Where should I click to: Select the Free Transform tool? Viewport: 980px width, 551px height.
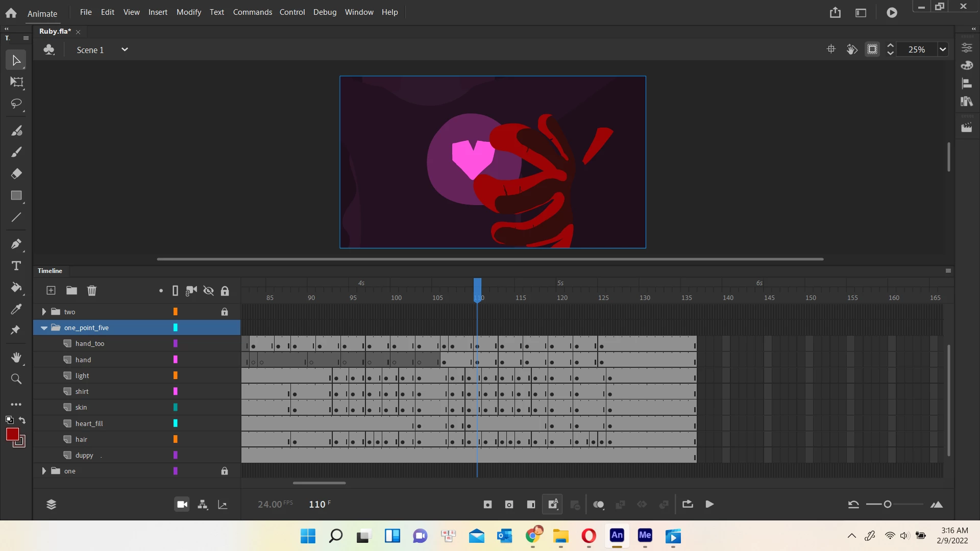(x=16, y=82)
